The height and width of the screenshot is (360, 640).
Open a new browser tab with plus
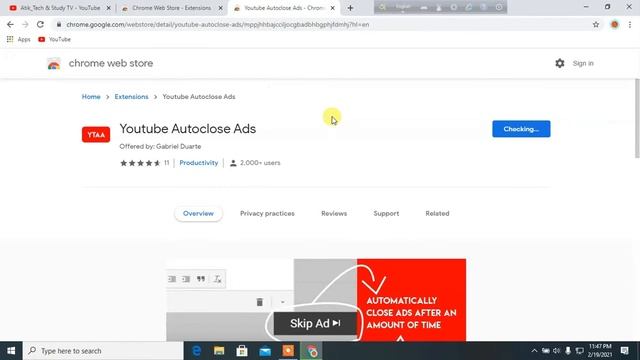(350, 8)
